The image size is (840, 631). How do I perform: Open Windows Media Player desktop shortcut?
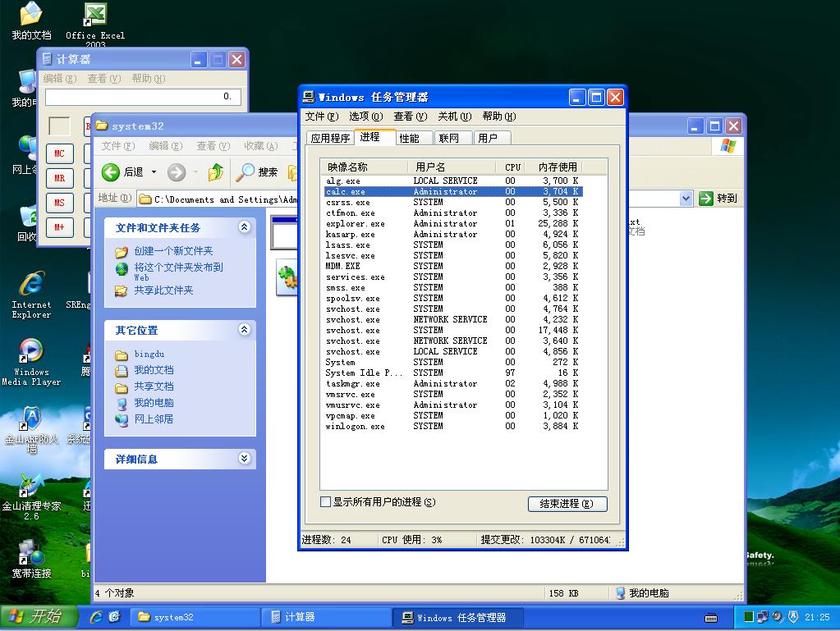tap(31, 352)
